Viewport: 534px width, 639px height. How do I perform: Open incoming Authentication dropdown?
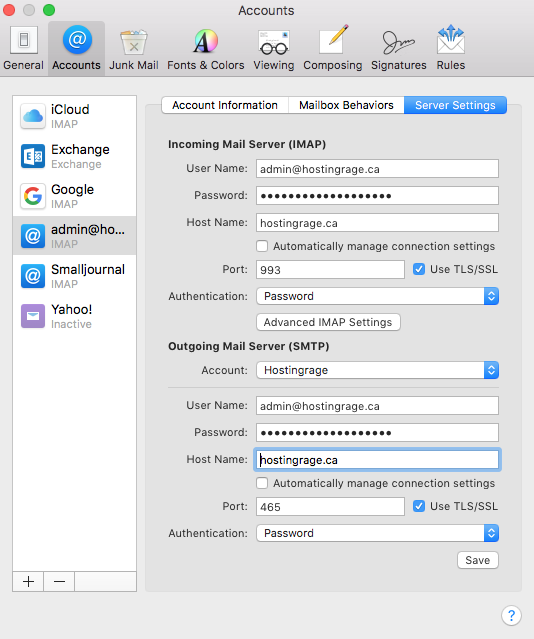tap(377, 296)
